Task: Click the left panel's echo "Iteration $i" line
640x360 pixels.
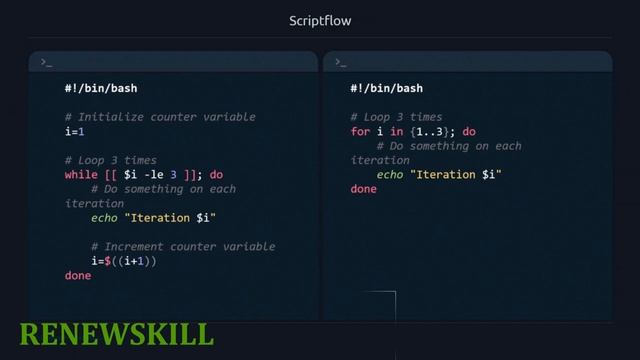Action: pos(153,218)
